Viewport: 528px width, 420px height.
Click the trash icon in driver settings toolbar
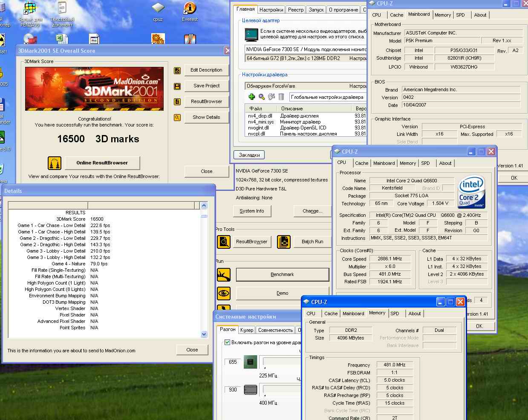tap(281, 97)
